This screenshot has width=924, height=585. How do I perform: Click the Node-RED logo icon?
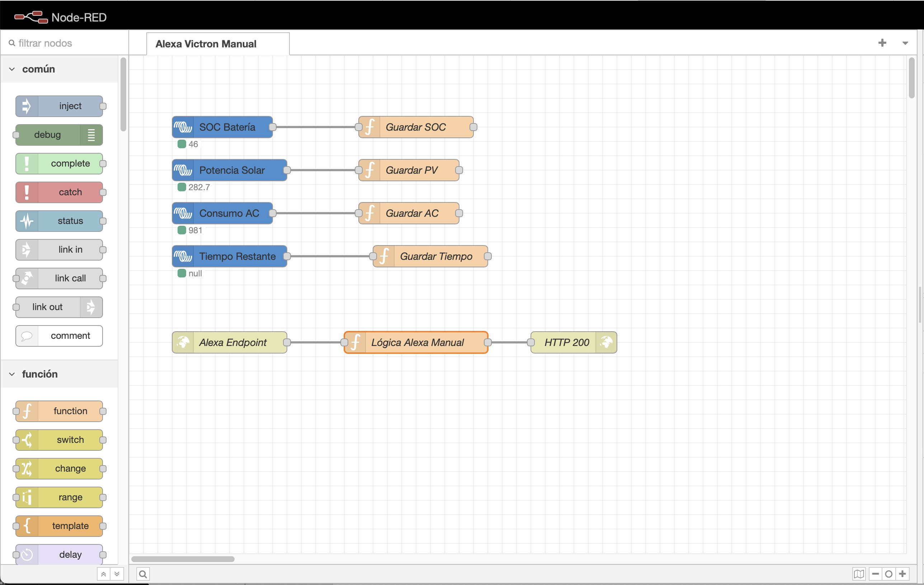[31, 17]
